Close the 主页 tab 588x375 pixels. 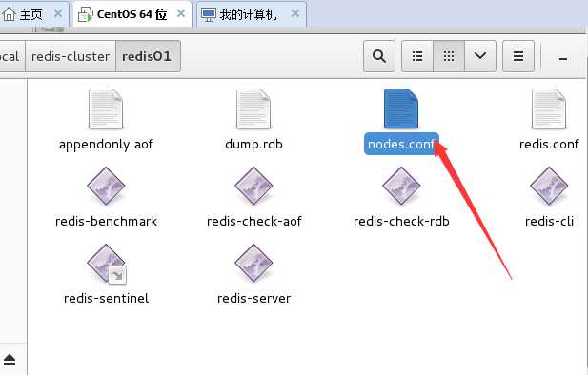tap(58, 14)
